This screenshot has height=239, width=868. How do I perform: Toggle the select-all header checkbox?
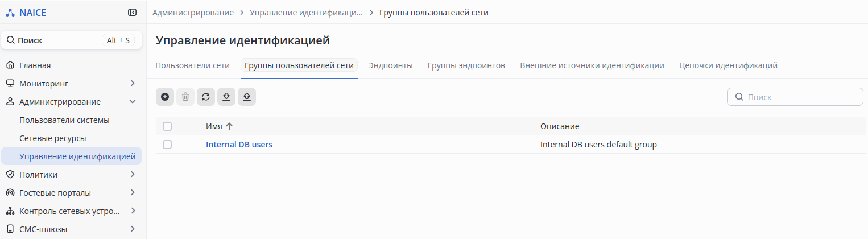point(167,126)
